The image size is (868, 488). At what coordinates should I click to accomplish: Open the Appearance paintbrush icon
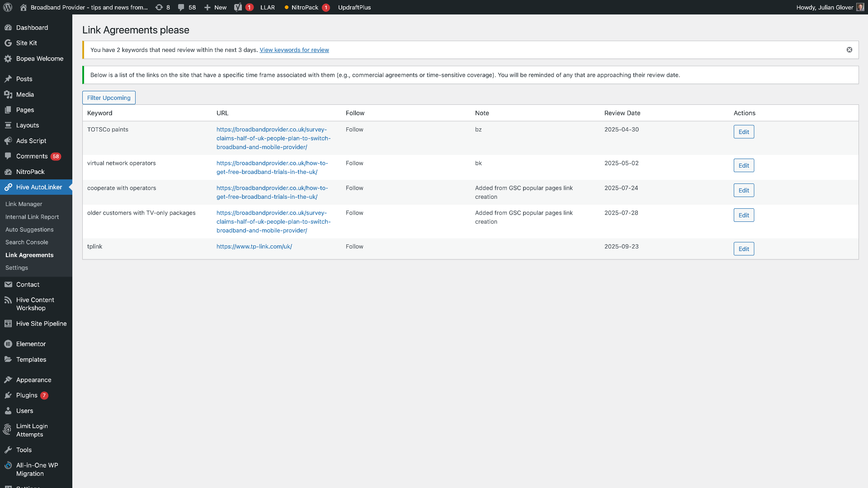[9, 380]
